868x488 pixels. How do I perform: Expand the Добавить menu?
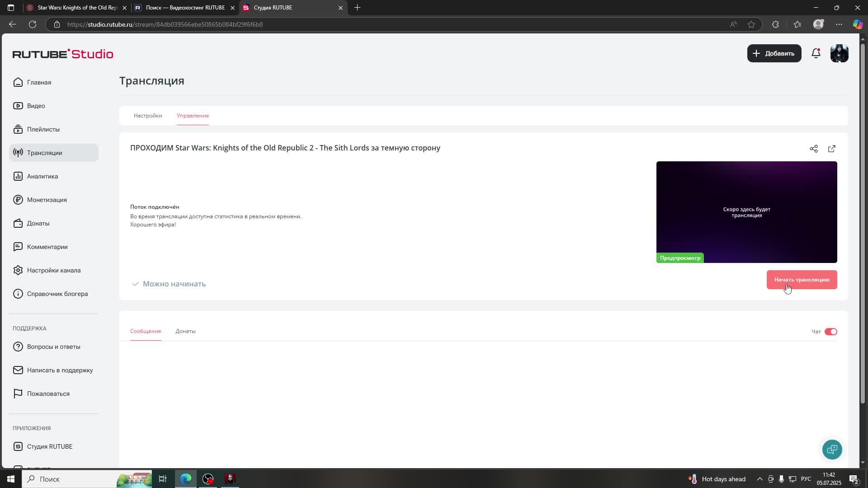tap(774, 53)
